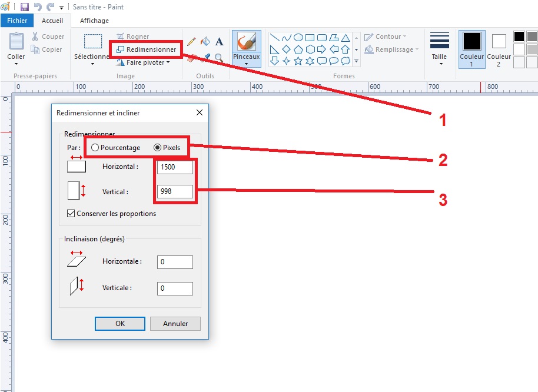Click the Annuler button

(175, 324)
